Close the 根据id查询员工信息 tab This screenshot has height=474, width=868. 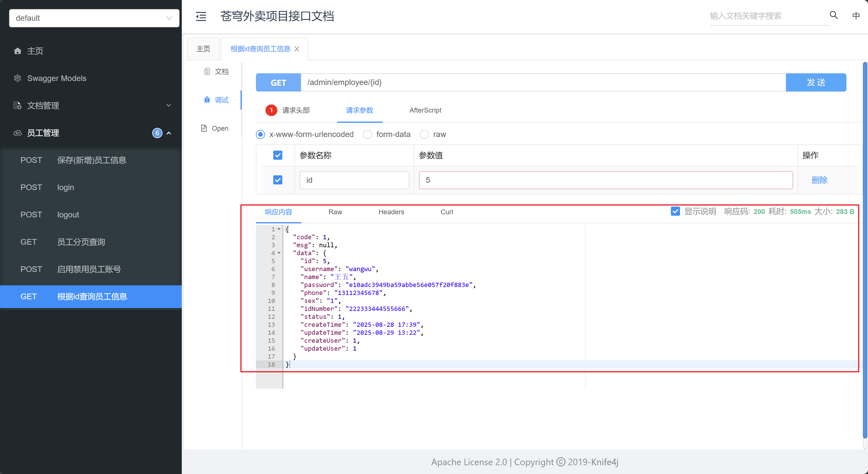(x=297, y=49)
